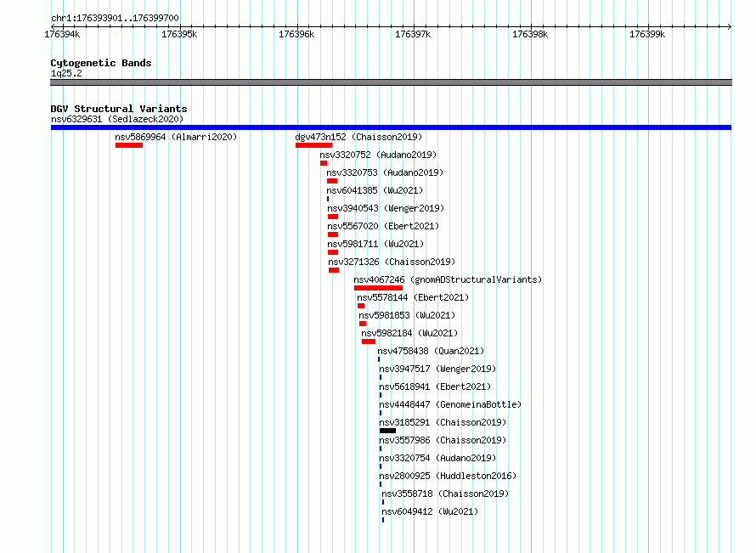Select the red dgv473n152 variant bar
The height and width of the screenshot is (553, 756).
tap(314, 145)
